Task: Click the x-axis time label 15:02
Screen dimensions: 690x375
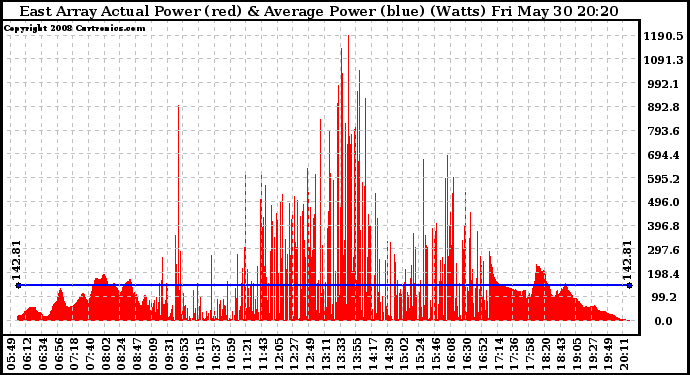Action: click(404, 354)
